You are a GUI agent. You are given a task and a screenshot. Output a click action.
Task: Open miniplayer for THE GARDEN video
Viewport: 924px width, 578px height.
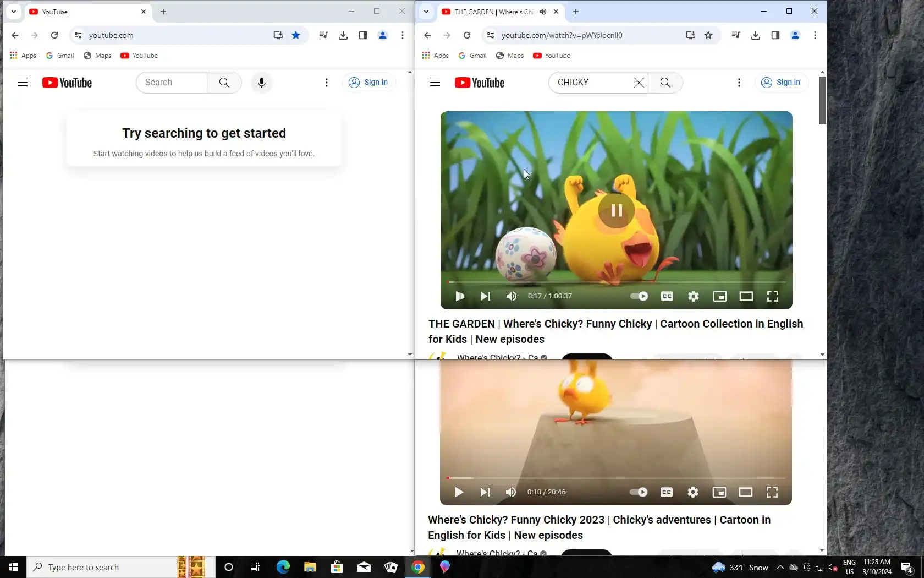720,296
